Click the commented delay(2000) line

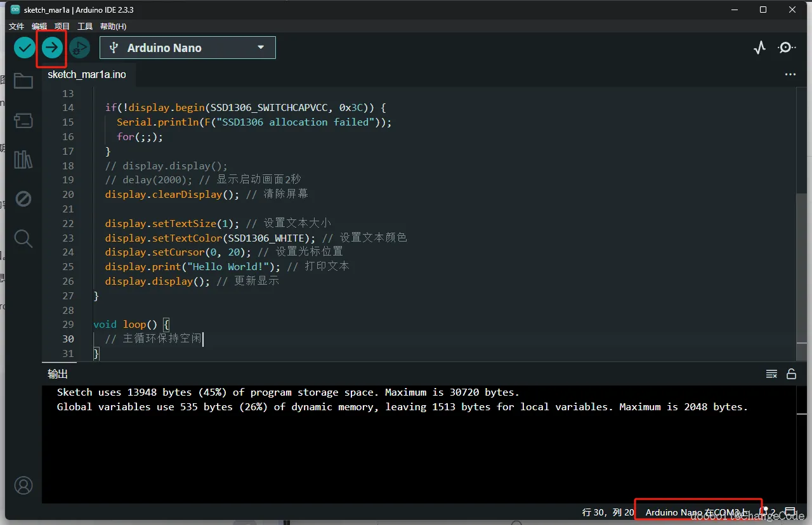[203, 180]
